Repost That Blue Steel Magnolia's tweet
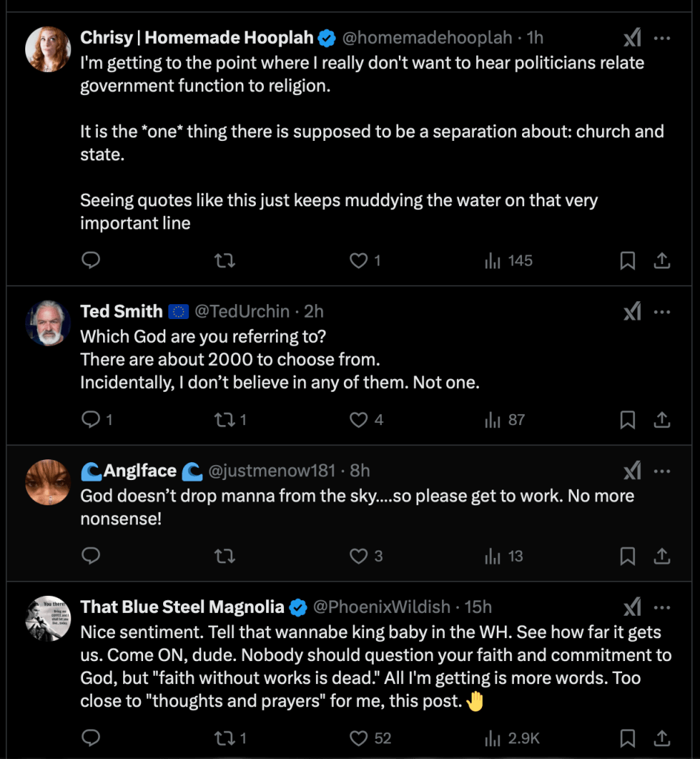 225,738
